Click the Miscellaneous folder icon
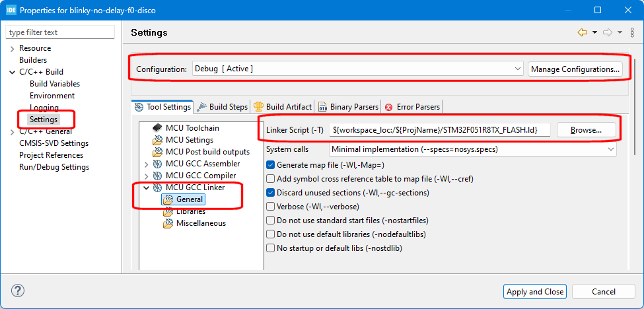Image resolution: width=644 pixels, height=309 pixels. (x=168, y=223)
